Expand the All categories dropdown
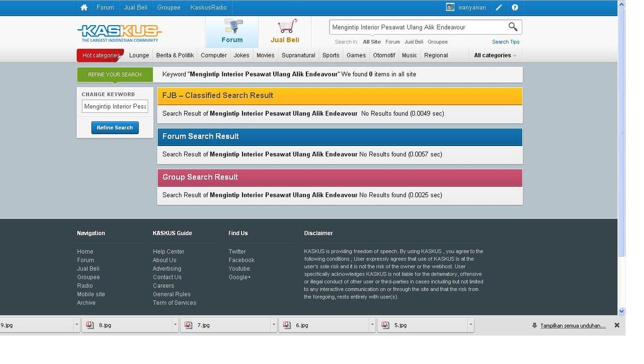This screenshot has width=644, height=364. (495, 55)
